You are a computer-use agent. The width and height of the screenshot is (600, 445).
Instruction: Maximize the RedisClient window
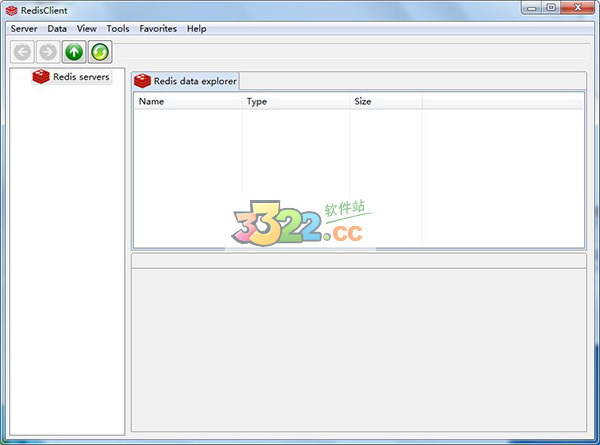pos(551,8)
